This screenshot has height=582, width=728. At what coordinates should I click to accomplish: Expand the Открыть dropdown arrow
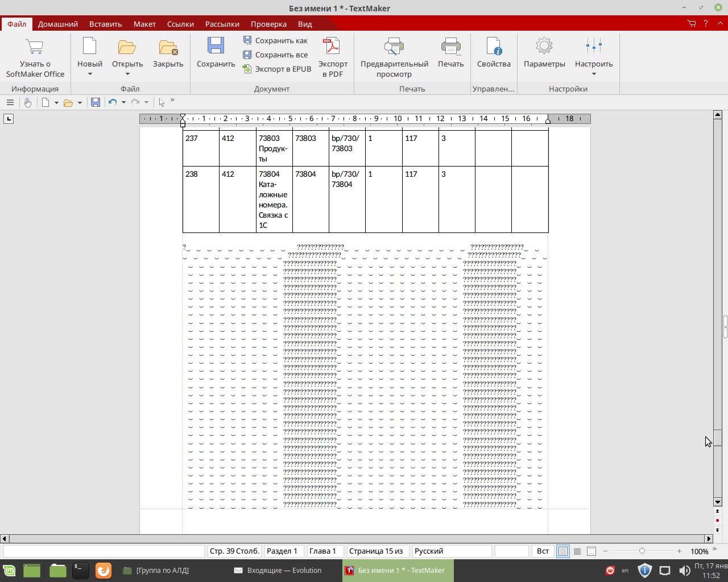tap(127, 74)
